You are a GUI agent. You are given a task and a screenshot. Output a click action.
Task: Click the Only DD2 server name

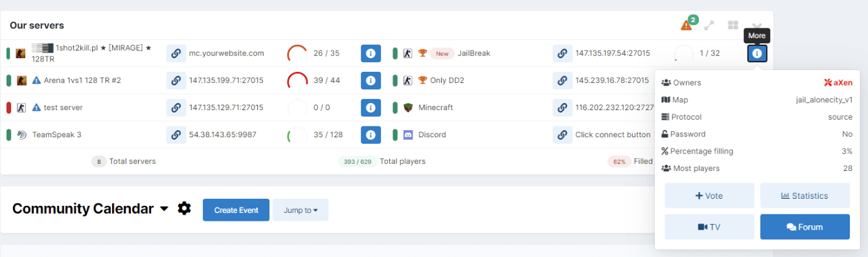pos(447,80)
